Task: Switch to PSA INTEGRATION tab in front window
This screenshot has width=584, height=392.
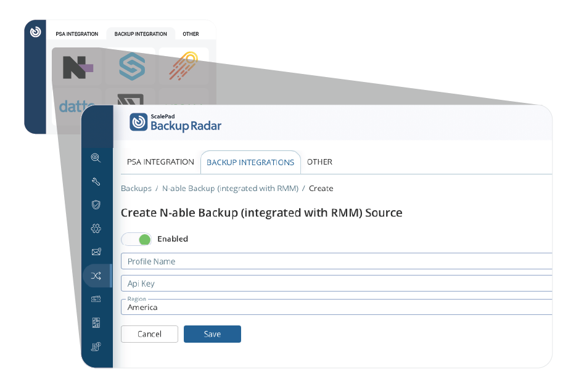Action: [160, 162]
